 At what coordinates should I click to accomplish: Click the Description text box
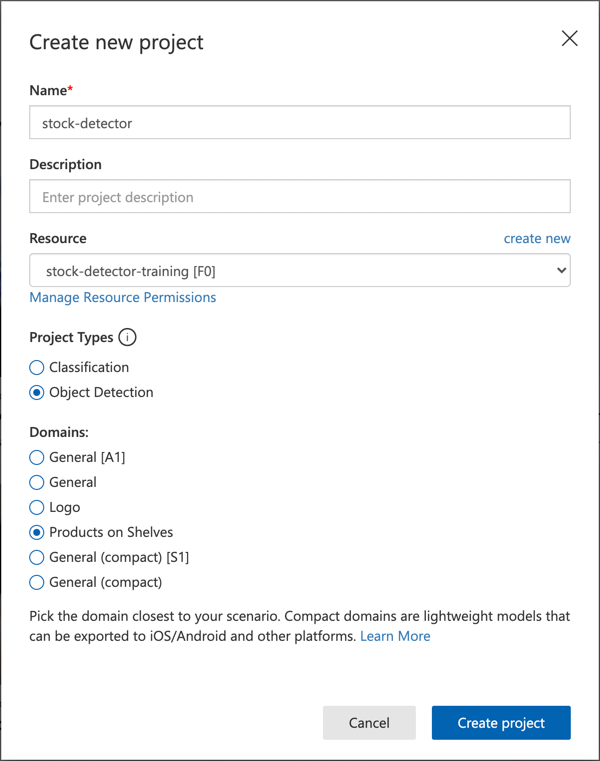tap(300, 197)
